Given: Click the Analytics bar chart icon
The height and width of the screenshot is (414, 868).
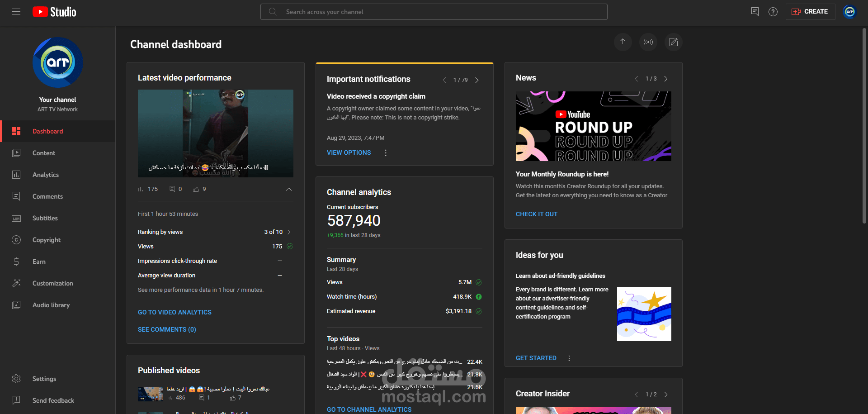Looking at the screenshot, I should (16, 175).
